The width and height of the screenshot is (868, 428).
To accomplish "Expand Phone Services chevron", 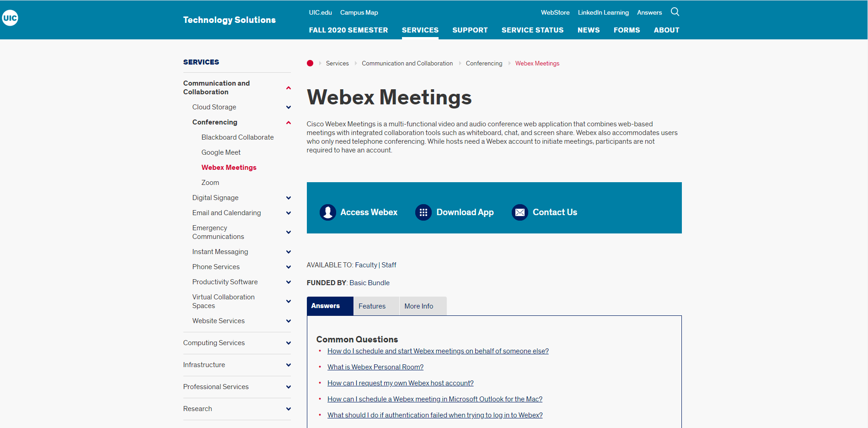I will 289,267.
